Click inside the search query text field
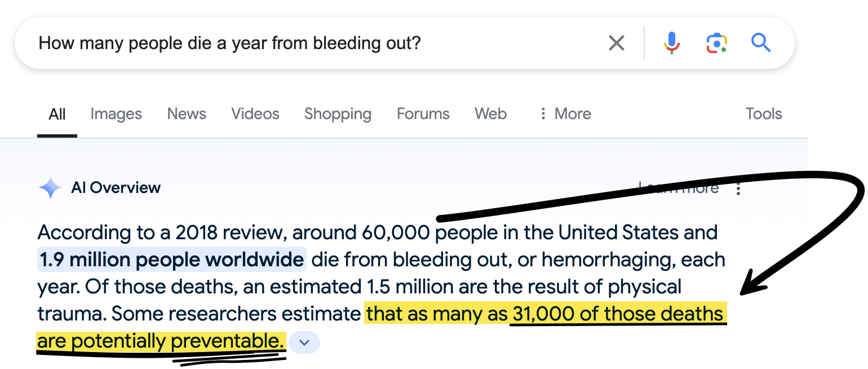This screenshot has height=369, width=868. point(316,43)
